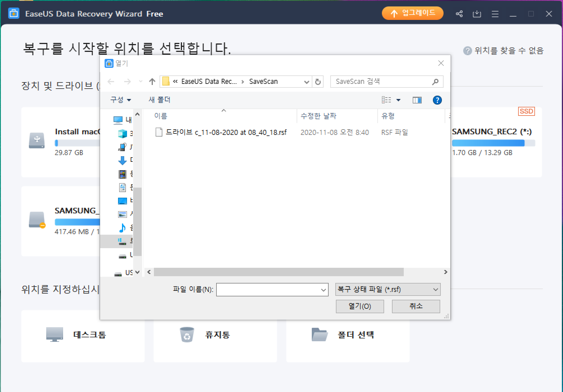Expand the file type filter dropdown
The image size is (563, 392).
pyautogui.click(x=435, y=289)
